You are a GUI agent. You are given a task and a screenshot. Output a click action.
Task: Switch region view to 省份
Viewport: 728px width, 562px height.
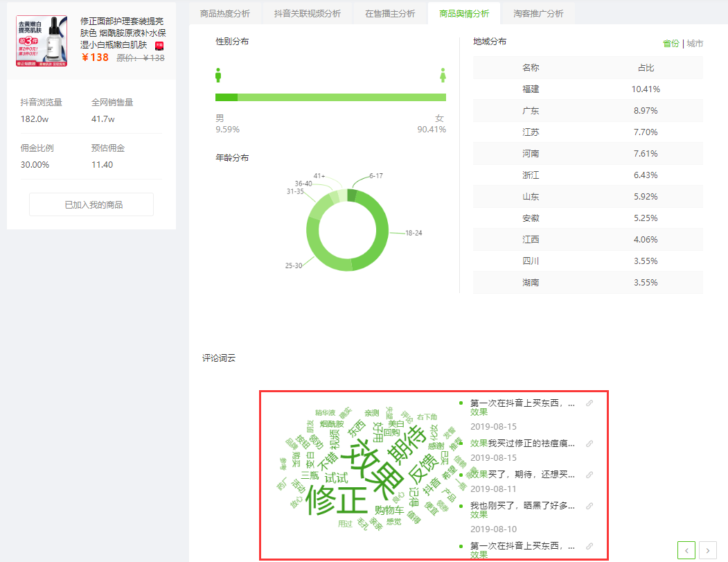[671, 44]
